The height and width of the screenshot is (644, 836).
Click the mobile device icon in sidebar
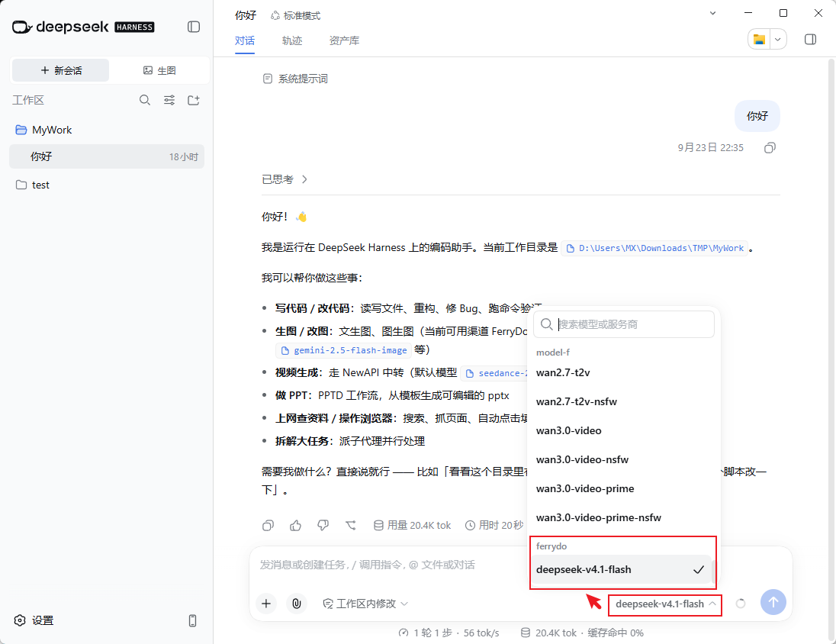pos(192,620)
